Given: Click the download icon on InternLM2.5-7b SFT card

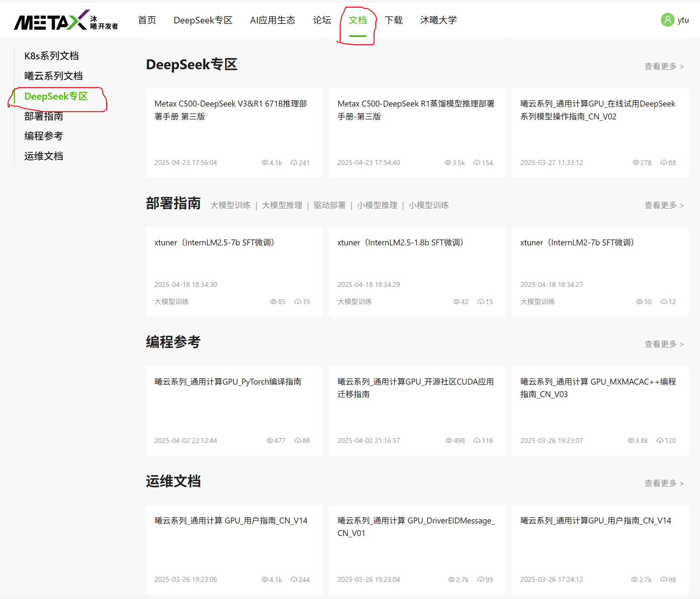Looking at the screenshot, I should coord(298,301).
